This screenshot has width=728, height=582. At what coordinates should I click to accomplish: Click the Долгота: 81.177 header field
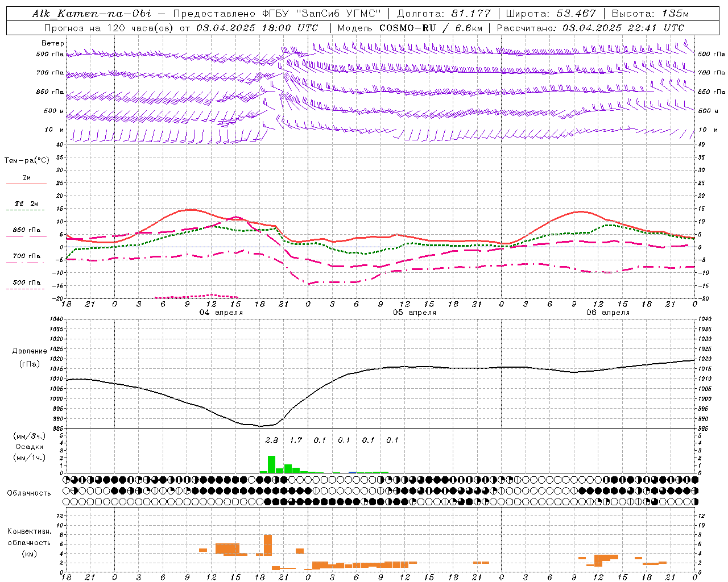click(444, 14)
